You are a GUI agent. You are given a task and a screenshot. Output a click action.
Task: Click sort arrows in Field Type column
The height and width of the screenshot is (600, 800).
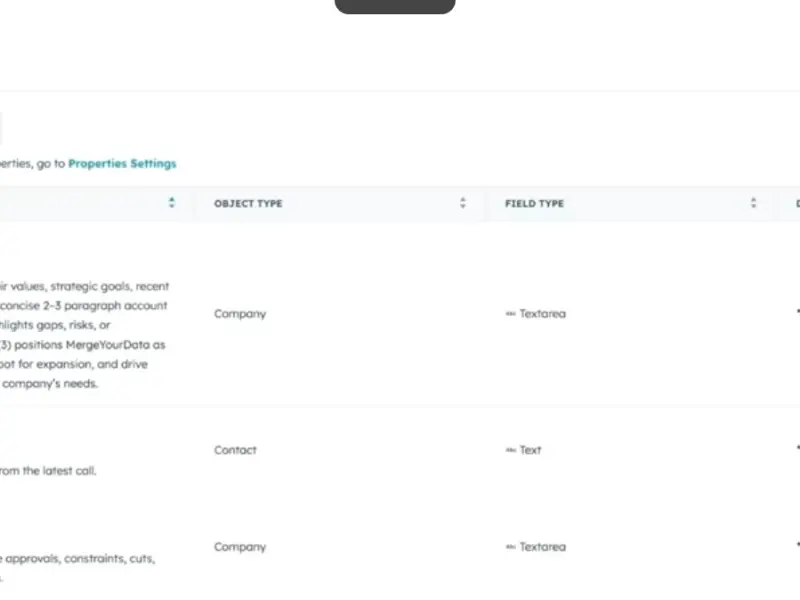753,203
